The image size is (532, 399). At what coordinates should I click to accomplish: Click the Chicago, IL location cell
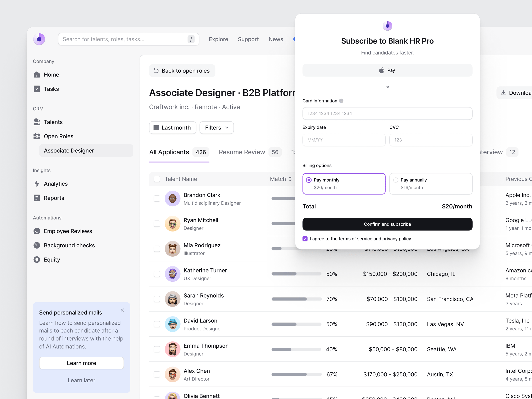point(441,274)
